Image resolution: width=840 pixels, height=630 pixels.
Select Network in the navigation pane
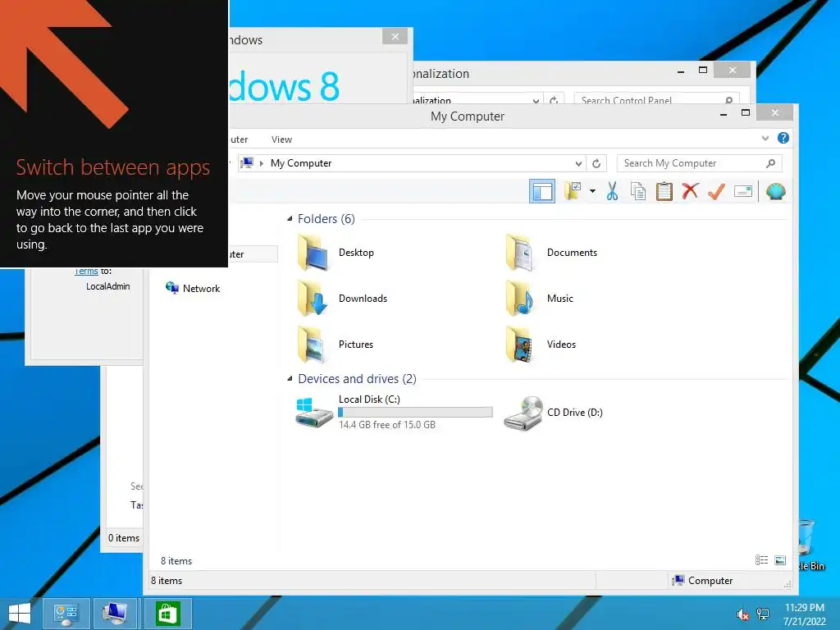click(x=194, y=288)
